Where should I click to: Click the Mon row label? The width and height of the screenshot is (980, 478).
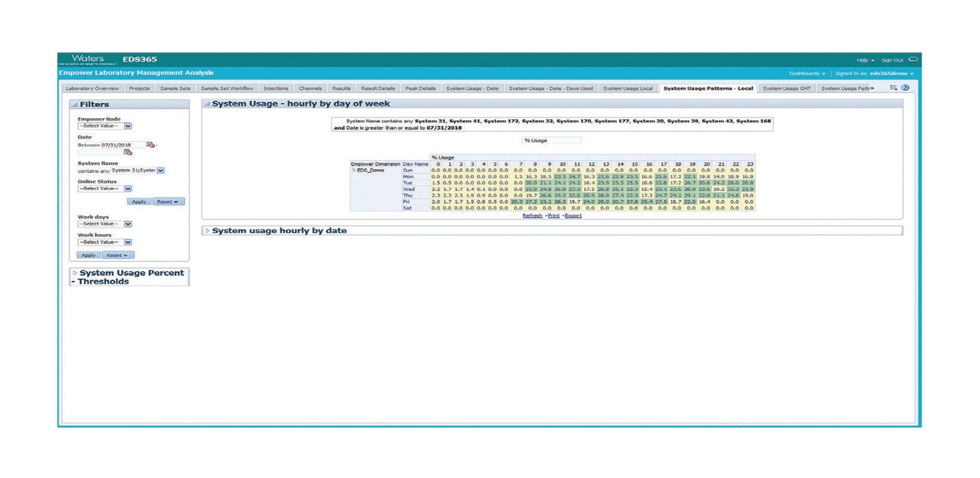[408, 176]
